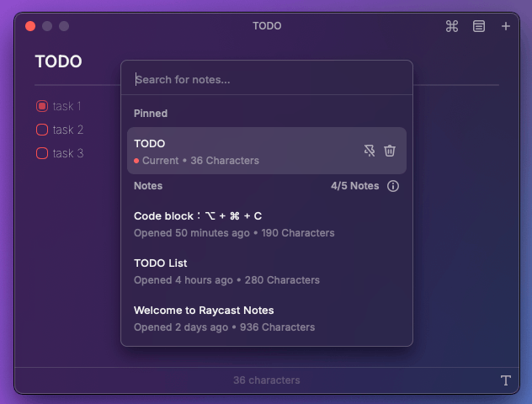Screen dimensions: 532x404
Task: Click Current 36 Characters subtitle
Action: (x=196, y=161)
